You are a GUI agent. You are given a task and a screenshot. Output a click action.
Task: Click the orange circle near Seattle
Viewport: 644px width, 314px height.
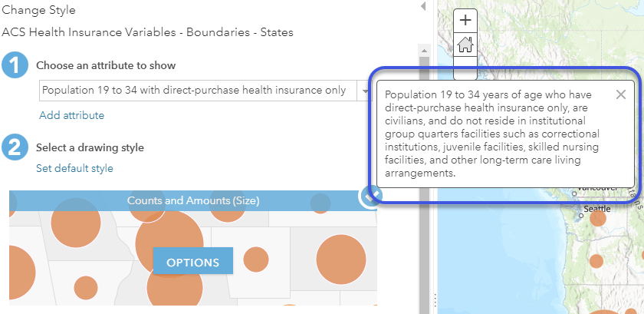(x=598, y=219)
